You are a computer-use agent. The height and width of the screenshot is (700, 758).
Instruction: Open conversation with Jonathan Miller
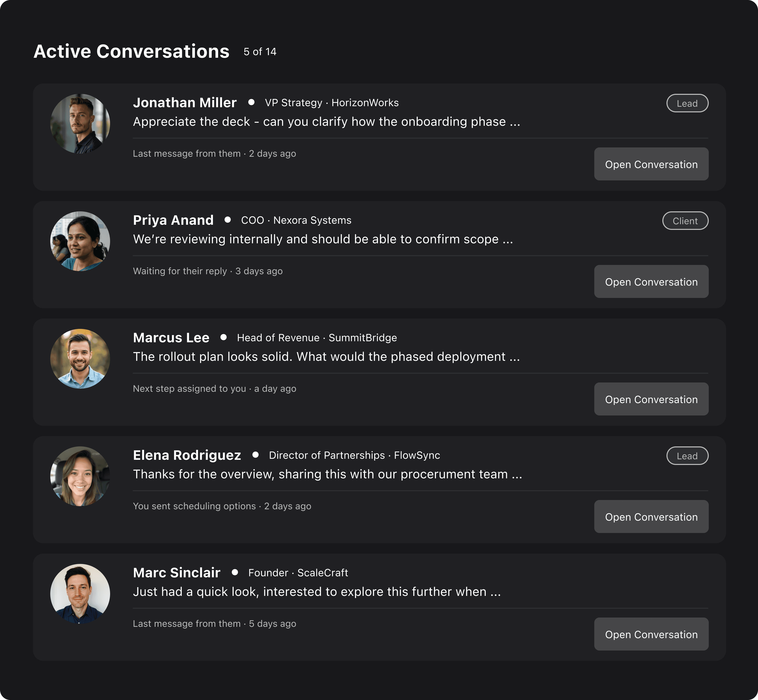(651, 164)
